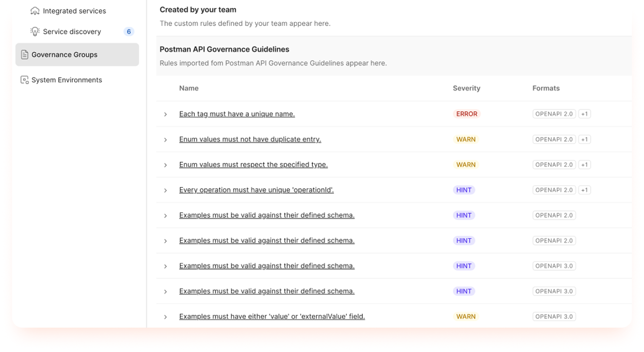This screenshot has height=352, width=644.
Task: Click the WARN badge on duplicate entry rule
Action: pos(465,139)
